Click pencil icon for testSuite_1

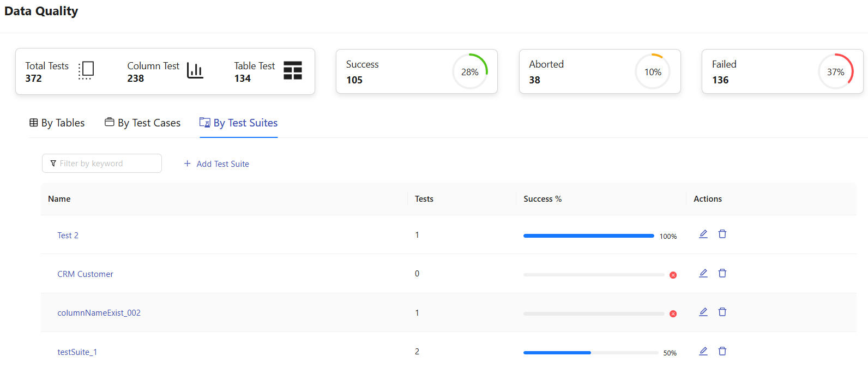tap(703, 351)
